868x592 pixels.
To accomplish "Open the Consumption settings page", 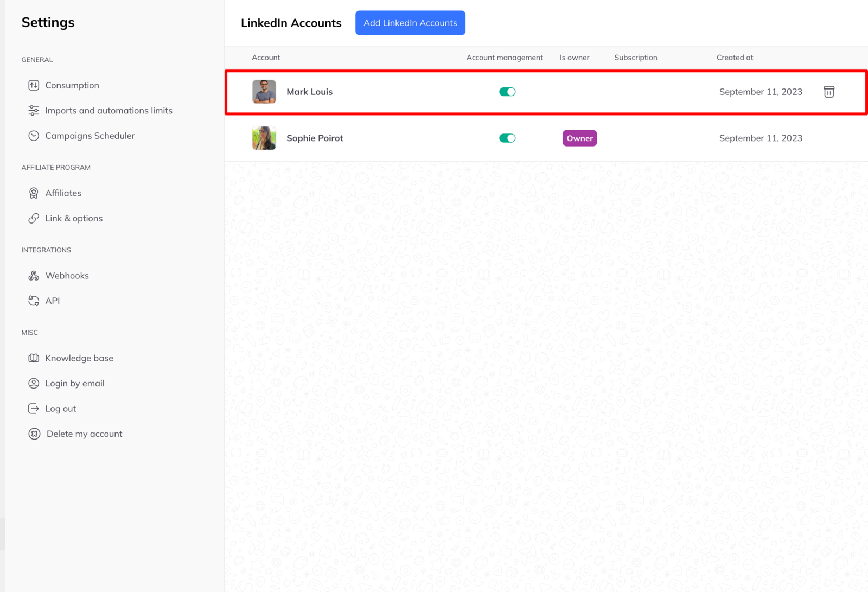I will (72, 85).
